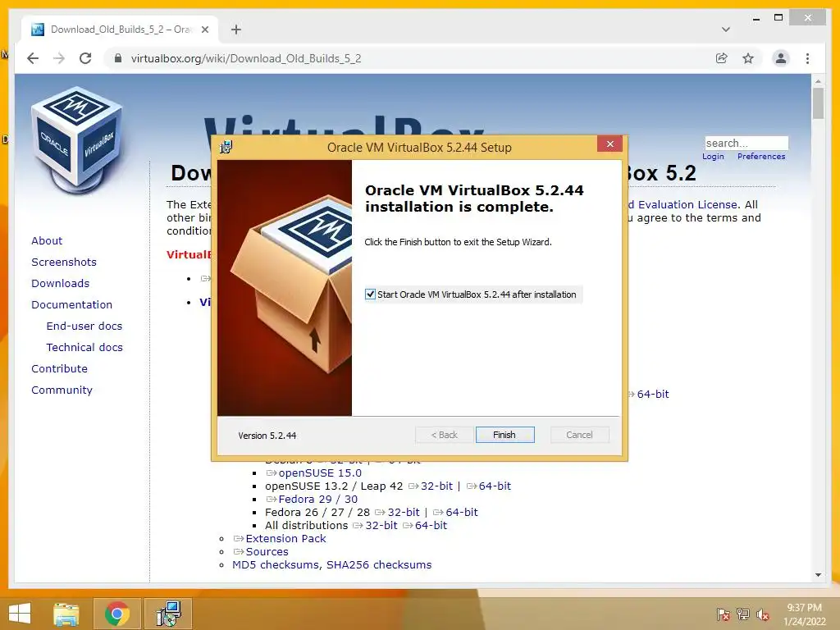Screen dimensions: 840x630
Task: Click the disabled Back button in Setup
Action: (444, 435)
